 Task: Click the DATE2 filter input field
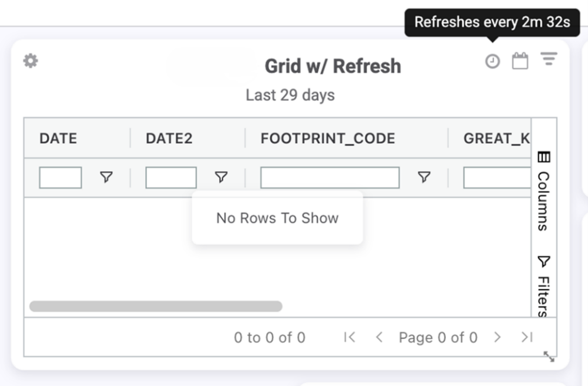[x=171, y=178]
